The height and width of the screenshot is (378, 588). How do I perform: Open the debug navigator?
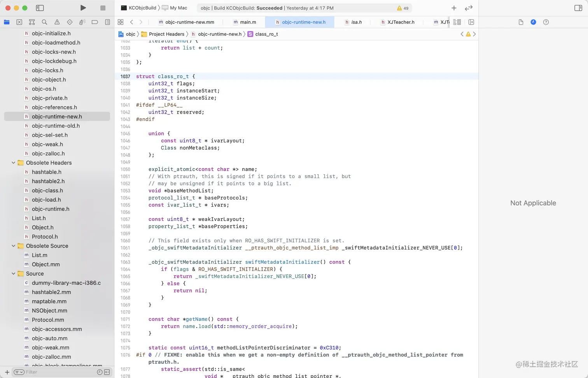(x=82, y=22)
